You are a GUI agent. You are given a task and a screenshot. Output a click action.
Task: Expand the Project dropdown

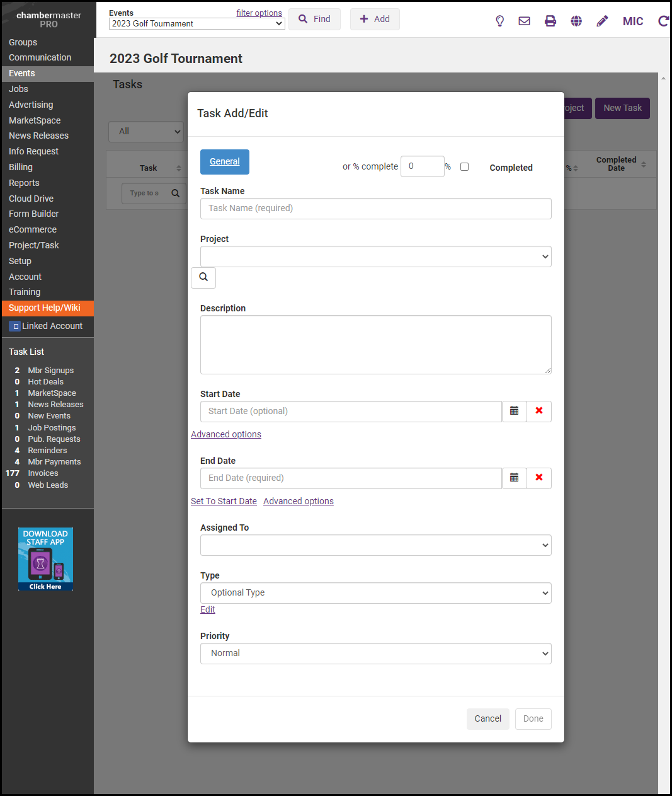coord(375,257)
